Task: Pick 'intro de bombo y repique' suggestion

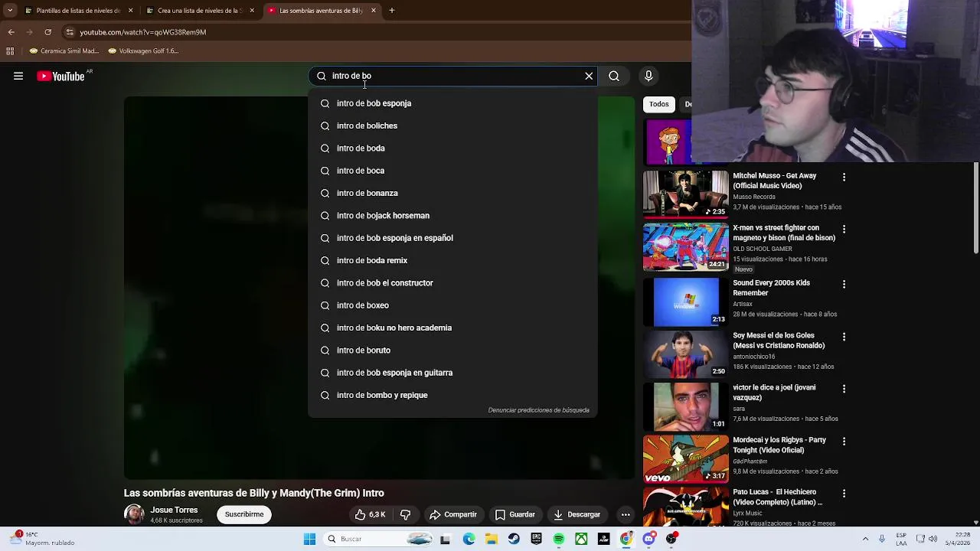Action: (452, 395)
